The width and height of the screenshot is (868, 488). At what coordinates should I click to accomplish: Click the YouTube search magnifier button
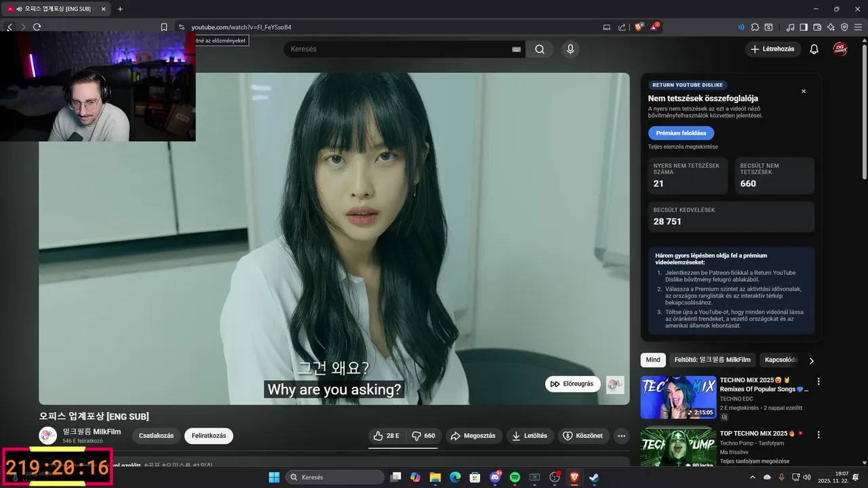pyautogui.click(x=539, y=49)
